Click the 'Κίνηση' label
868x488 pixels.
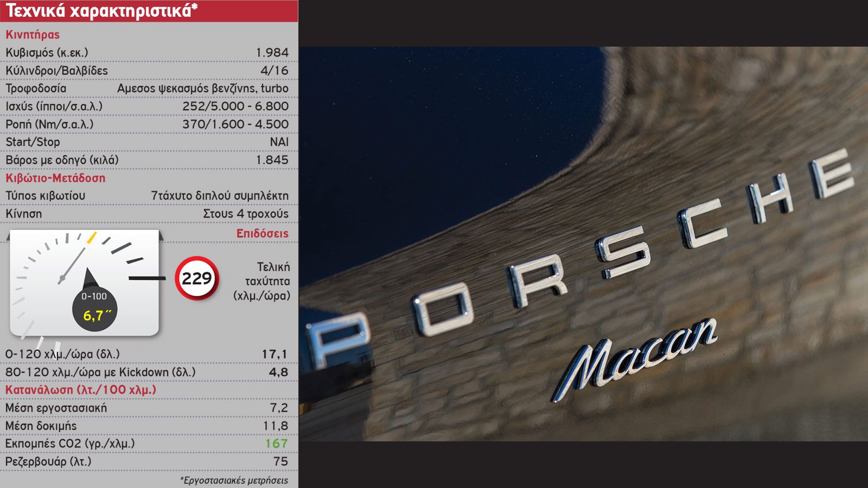tap(23, 214)
